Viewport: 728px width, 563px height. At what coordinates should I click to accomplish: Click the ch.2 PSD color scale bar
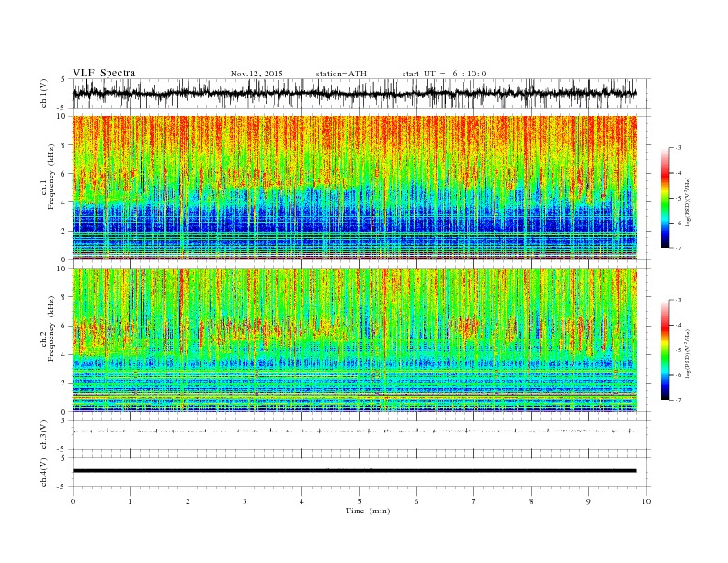[x=665, y=350]
